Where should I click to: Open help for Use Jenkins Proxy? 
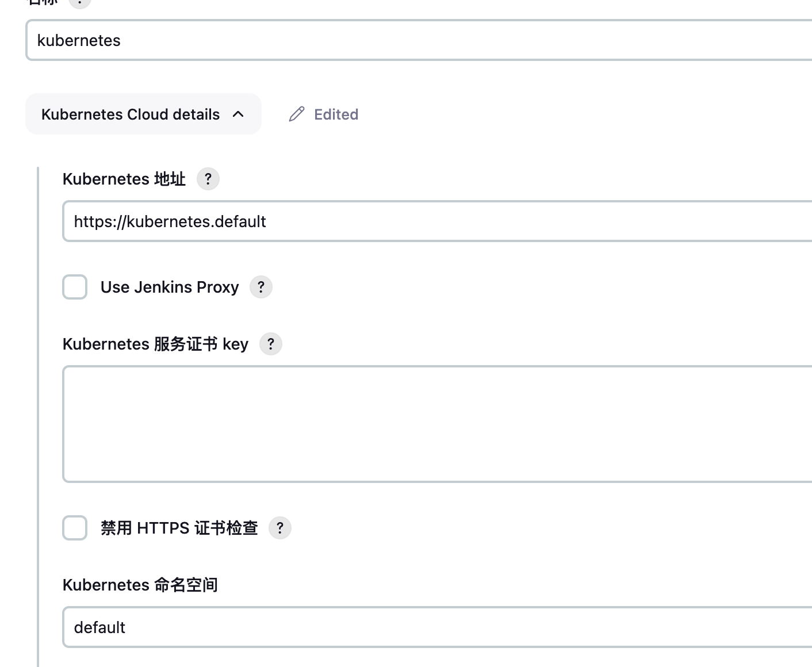261,287
